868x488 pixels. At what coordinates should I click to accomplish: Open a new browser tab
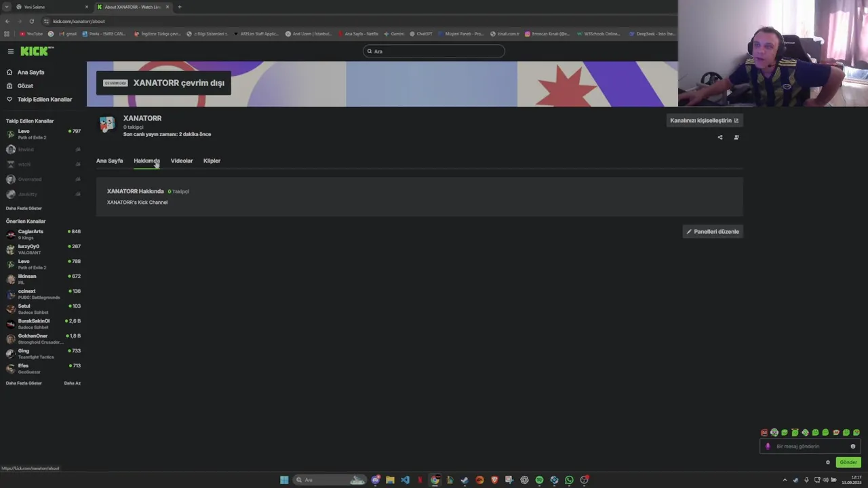coord(180,7)
